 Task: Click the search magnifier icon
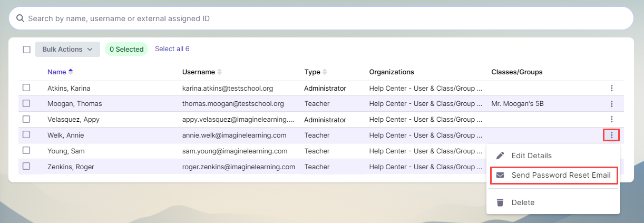click(20, 18)
